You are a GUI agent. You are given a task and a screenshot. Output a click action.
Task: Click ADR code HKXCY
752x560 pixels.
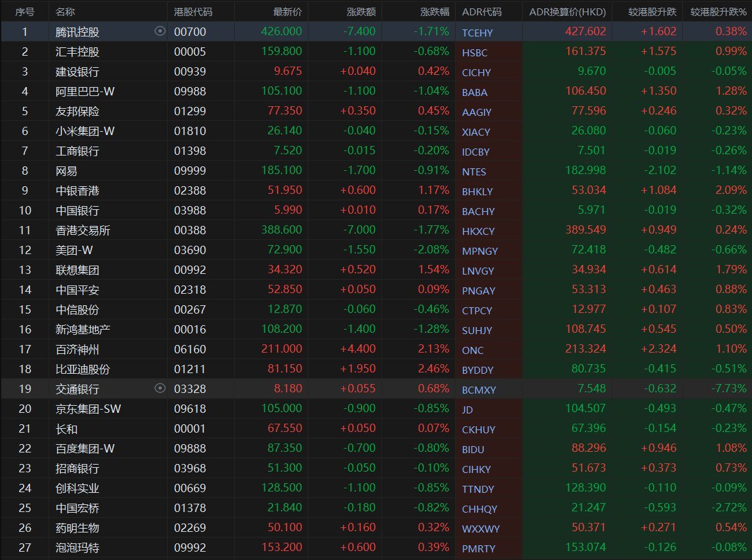pos(478,231)
